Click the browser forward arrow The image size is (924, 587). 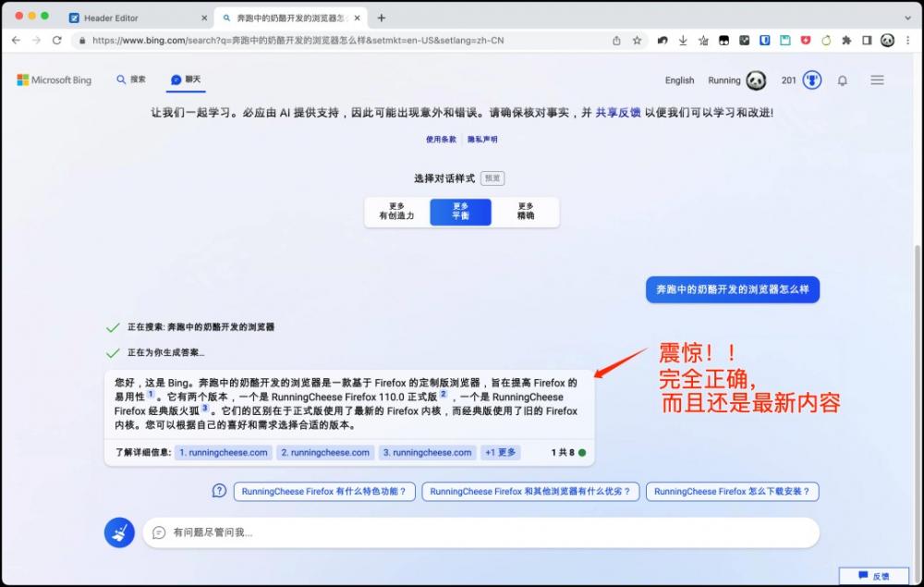pos(37,40)
